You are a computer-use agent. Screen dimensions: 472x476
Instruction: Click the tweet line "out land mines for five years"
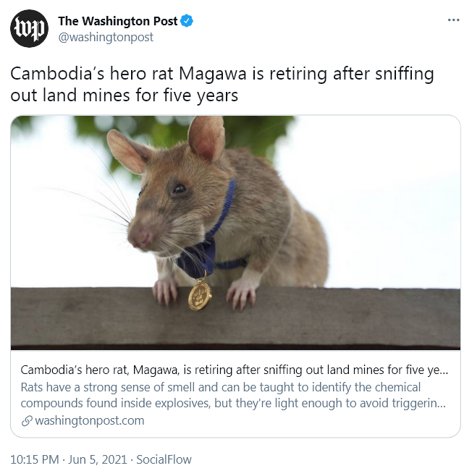125,95
